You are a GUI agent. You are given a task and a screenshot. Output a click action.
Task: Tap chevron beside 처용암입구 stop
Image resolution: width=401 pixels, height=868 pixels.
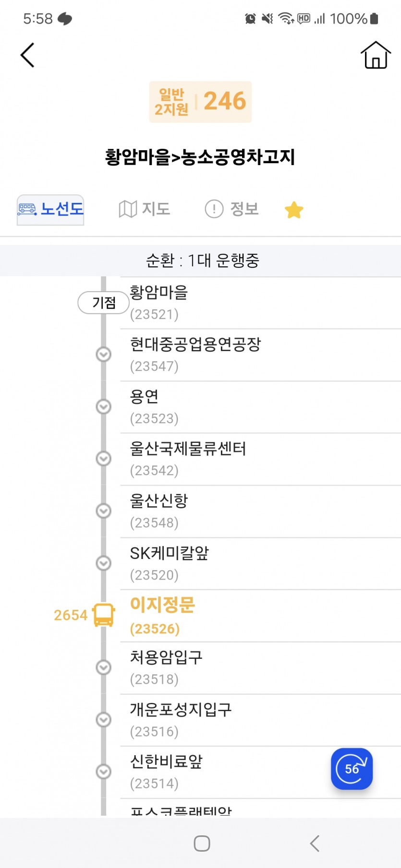click(x=104, y=667)
